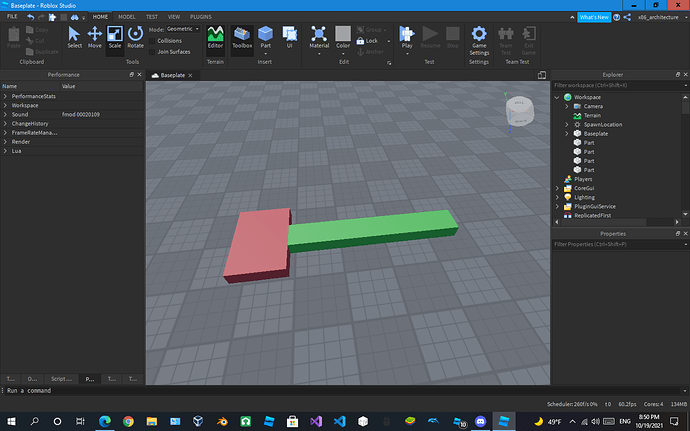This screenshot has height=431, width=690.
Task: Select the red part in the viewport
Action: [257, 244]
